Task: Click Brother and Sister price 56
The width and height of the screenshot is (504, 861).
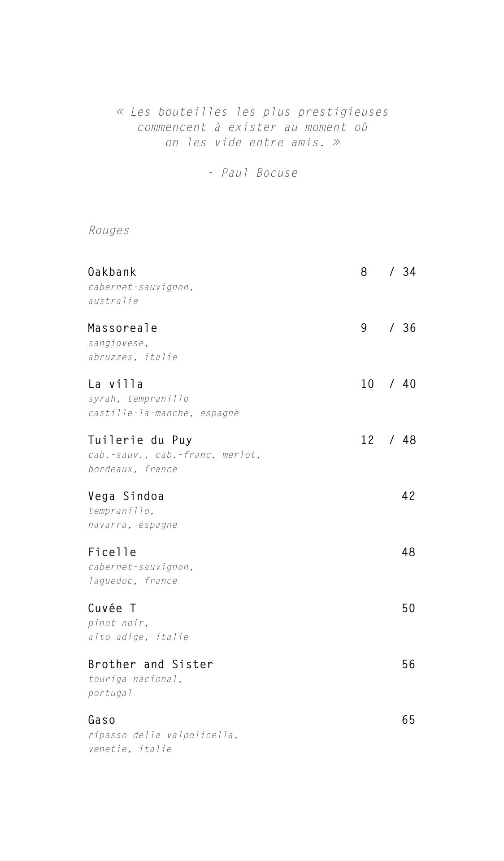Action: pyautogui.click(x=408, y=664)
